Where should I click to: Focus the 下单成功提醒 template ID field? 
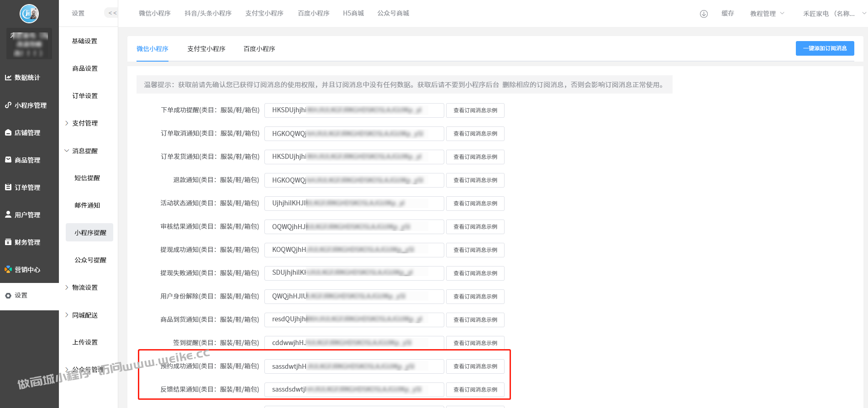(354, 110)
